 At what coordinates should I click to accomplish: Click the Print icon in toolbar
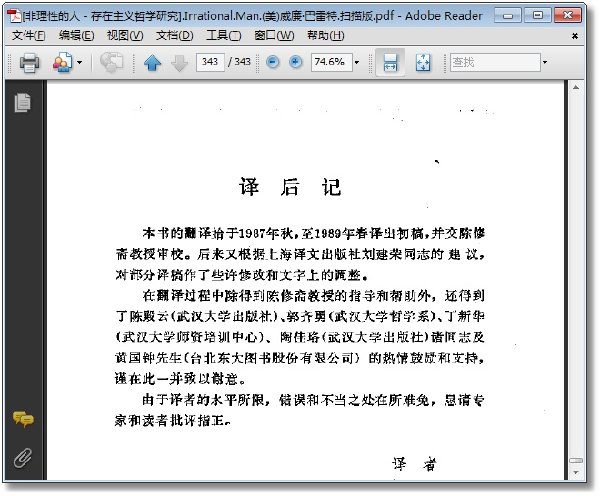[x=29, y=62]
